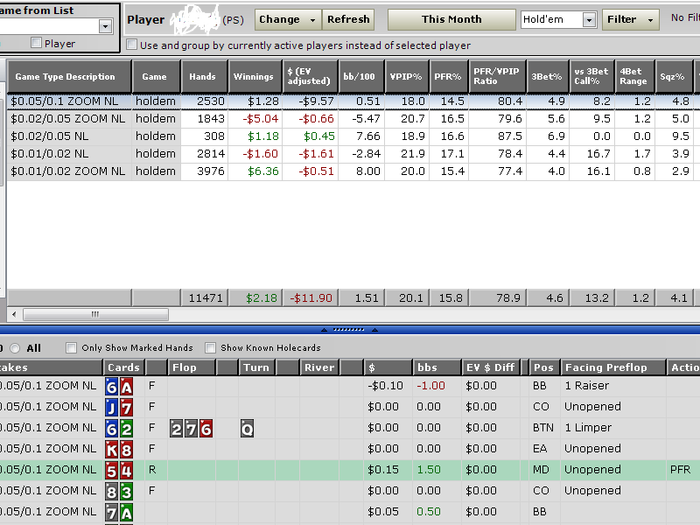Open the Filter dropdown button
Screen dimensions: 700x525
(630, 20)
